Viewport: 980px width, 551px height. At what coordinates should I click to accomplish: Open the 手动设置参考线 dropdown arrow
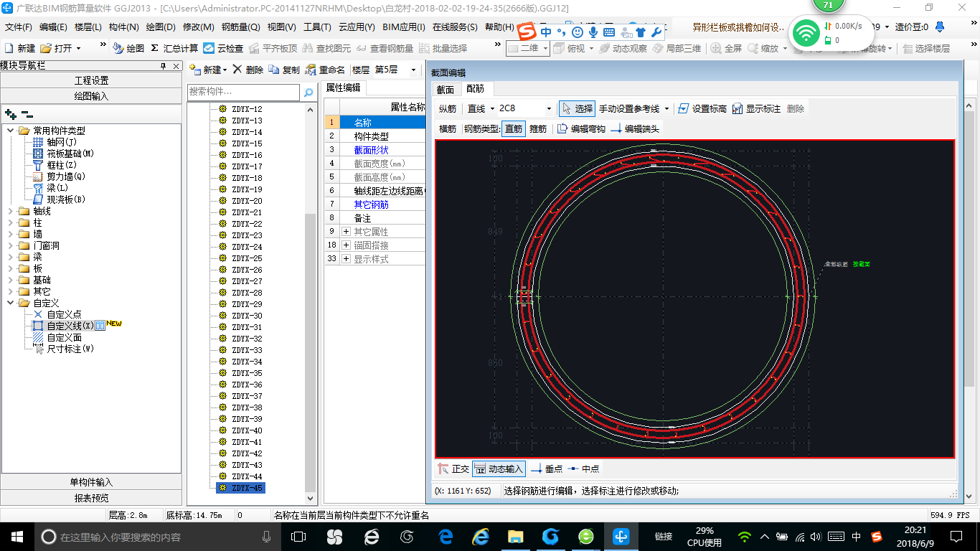pos(666,108)
